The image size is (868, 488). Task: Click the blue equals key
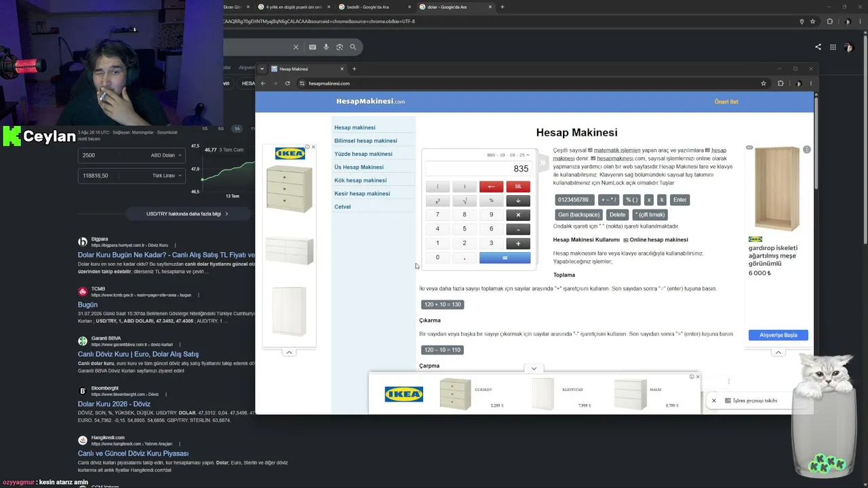pyautogui.click(x=505, y=258)
